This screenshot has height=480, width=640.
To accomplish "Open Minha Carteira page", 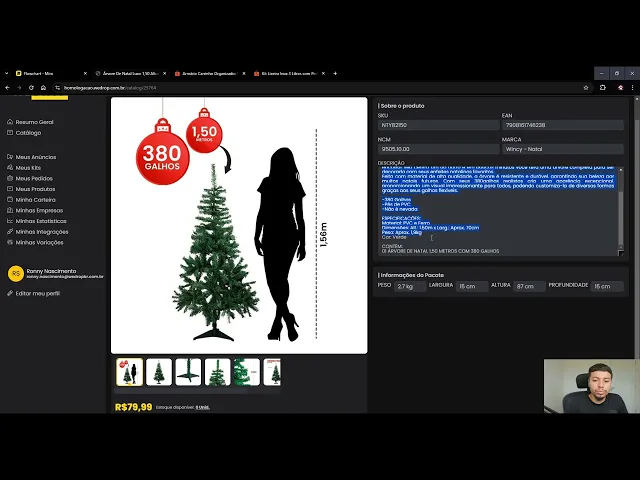I will tap(36, 199).
